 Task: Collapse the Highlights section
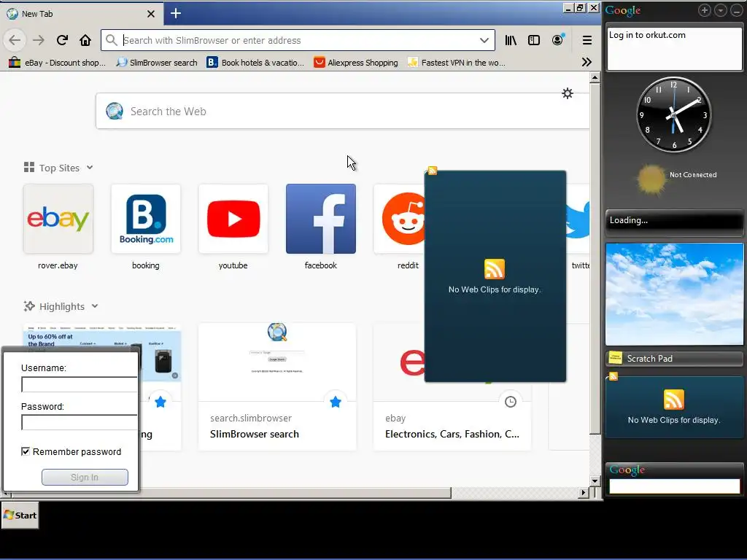(x=95, y=306)
